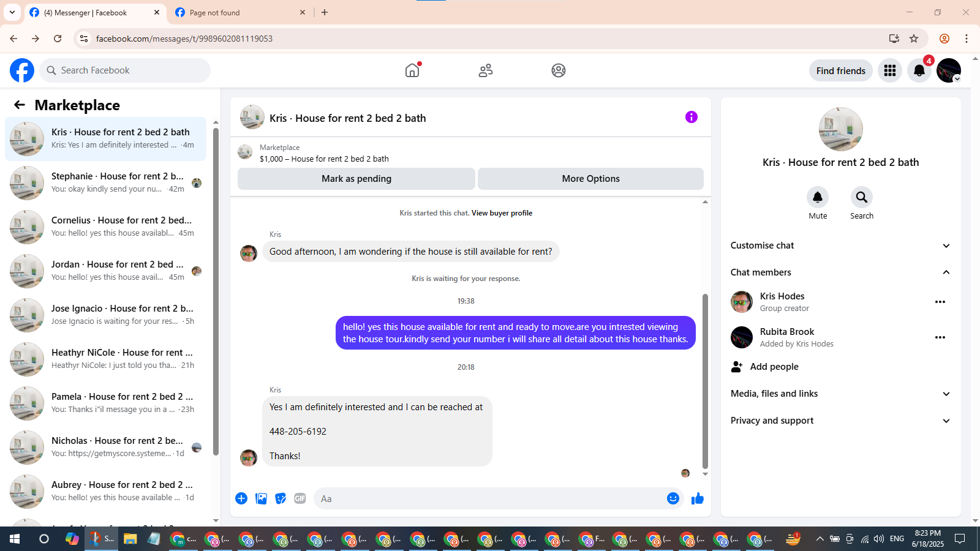980x551 pixels.
Task: Send a thumbs-up like
Action: coord(698,498)
